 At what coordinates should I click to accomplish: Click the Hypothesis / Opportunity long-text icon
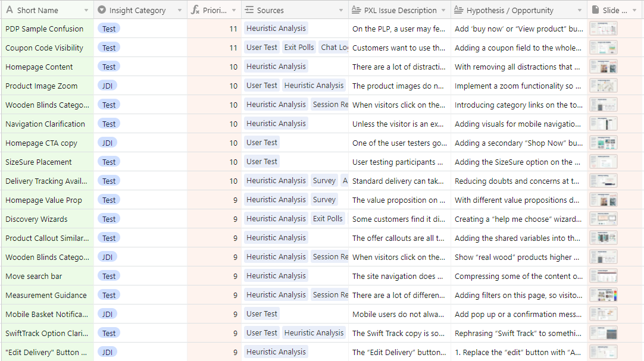point(459,10)
